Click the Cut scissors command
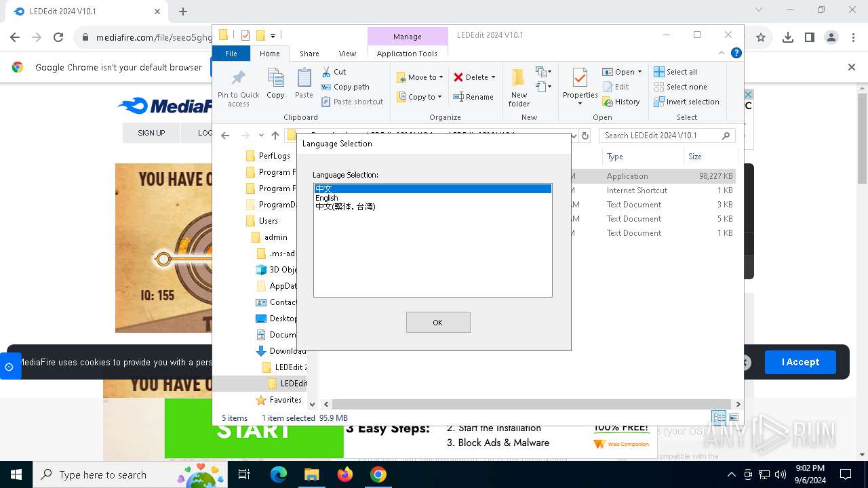The height and width of the screenshot is (488, 868). (334, 72)
